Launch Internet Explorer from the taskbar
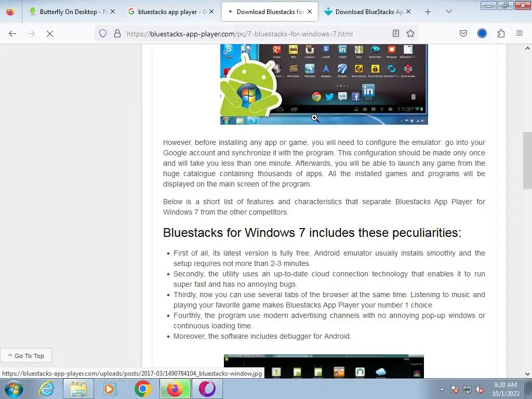 coord(46,389)
